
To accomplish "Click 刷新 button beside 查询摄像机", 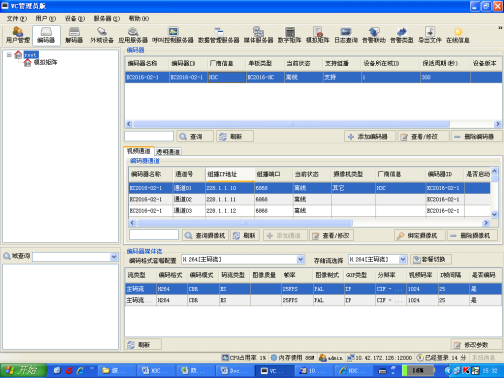I will click(244, 236).
